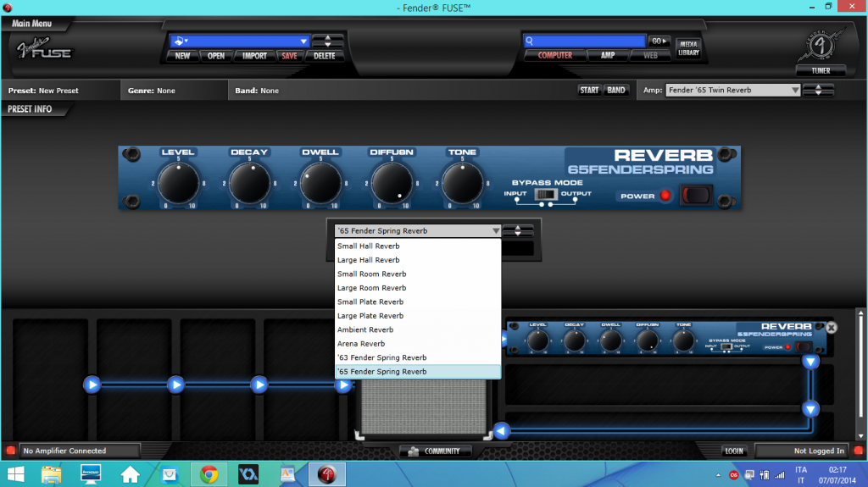
Task: Remove the reverb effect with X icon
Action: (x=831, y=328)
